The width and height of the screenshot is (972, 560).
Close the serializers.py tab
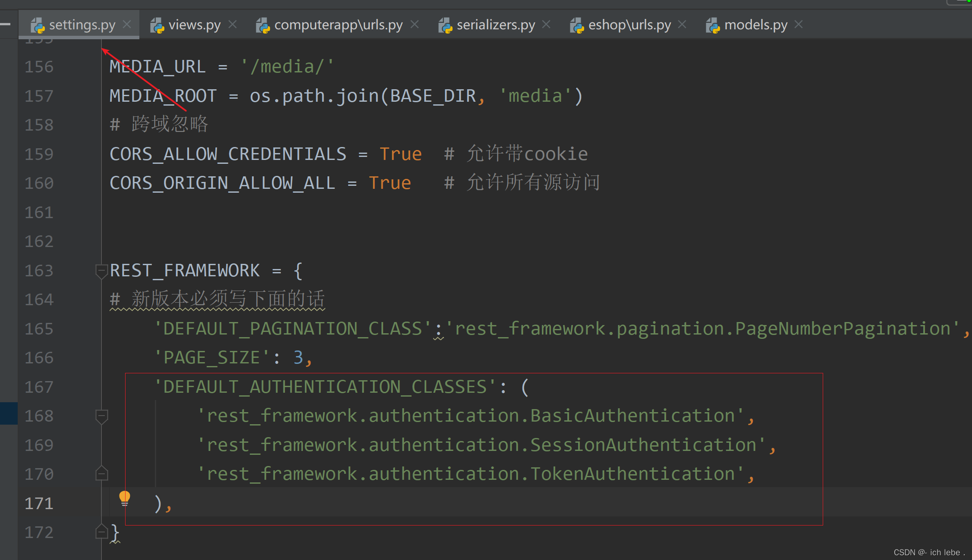coord(546,25)
